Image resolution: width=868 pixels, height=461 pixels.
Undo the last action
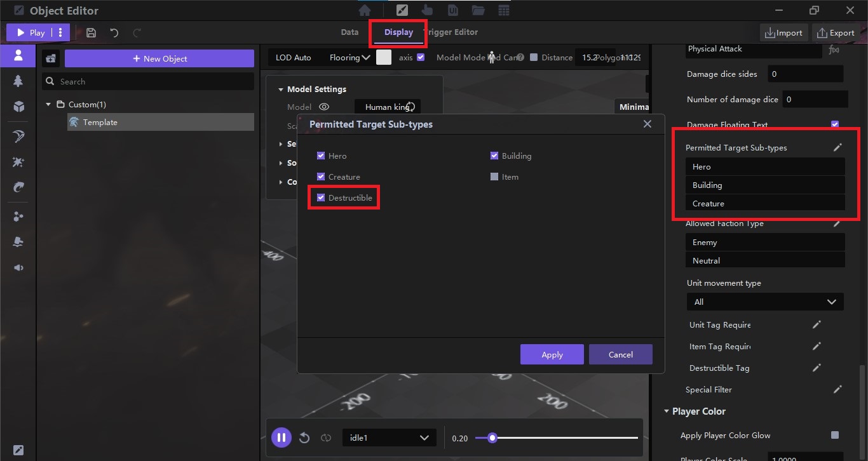coord(114,32)
